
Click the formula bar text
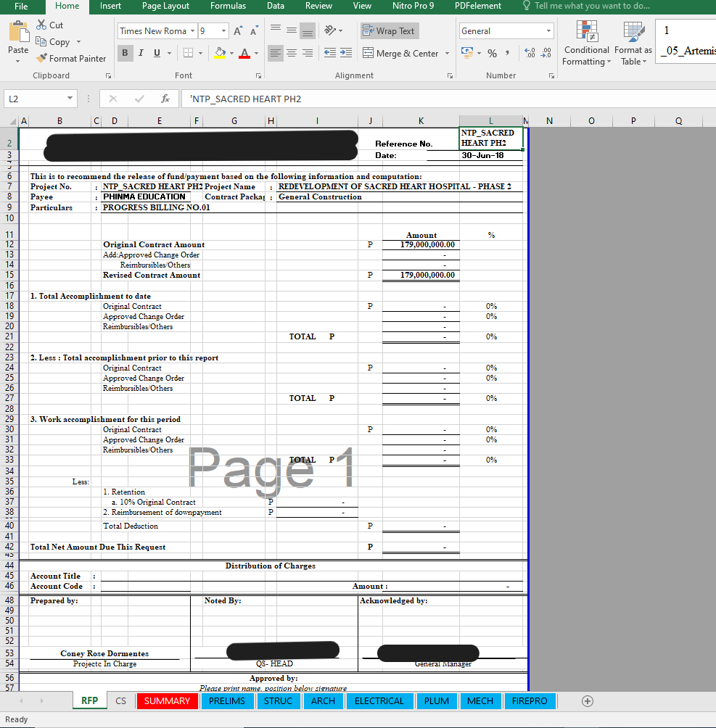245,99
